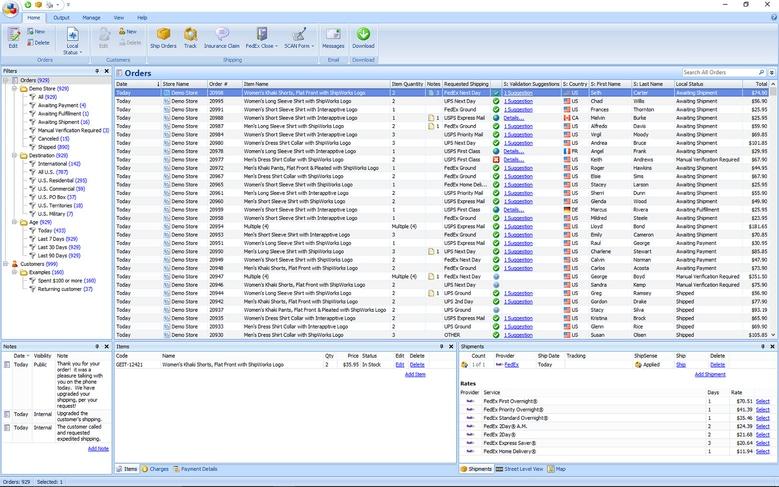
Task: Sort orders by the Date column header
Action: (x=138, y=84)
